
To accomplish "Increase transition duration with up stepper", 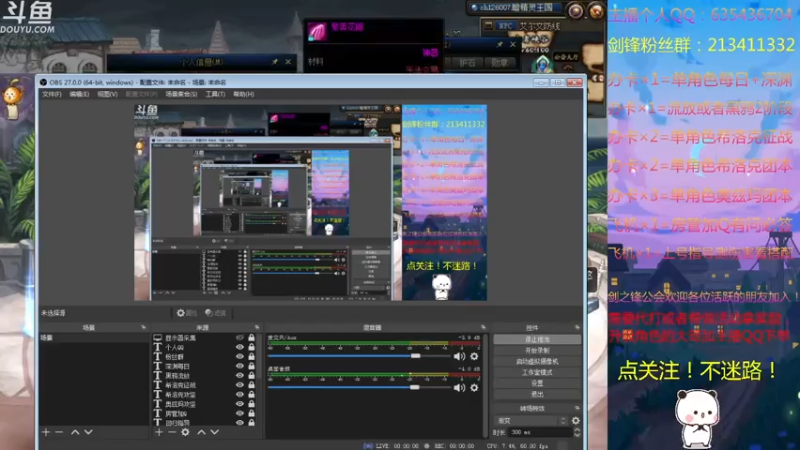I will click(577, 430).
